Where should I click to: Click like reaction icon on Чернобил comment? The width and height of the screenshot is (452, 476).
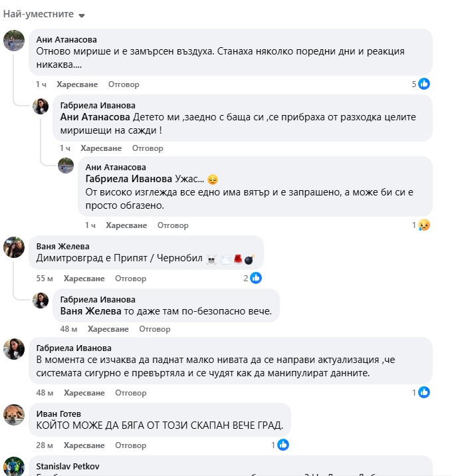[x=256, y=278]
